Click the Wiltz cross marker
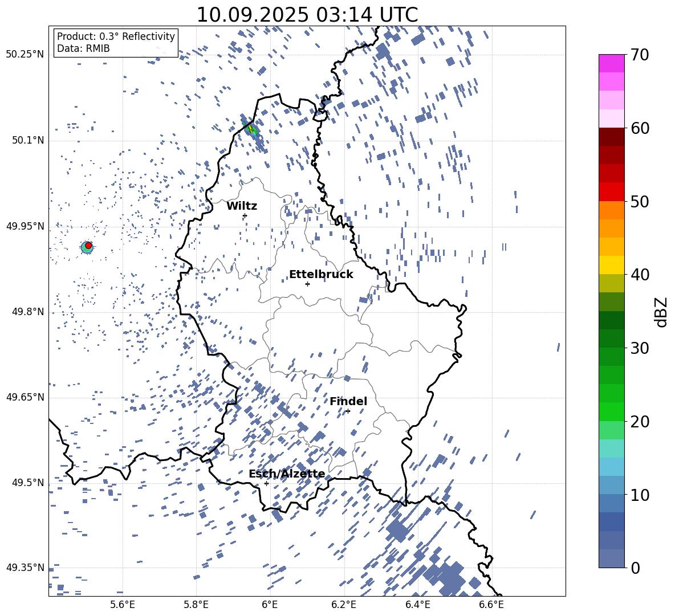The height and width of the screenshot is (616, 675). point(245,215)
